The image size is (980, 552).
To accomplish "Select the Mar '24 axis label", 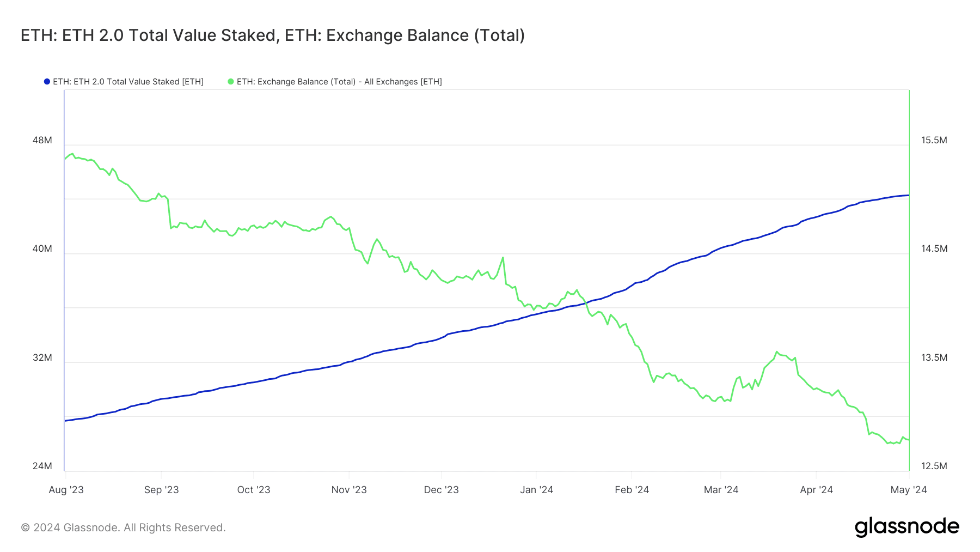I will pos(721,489).
